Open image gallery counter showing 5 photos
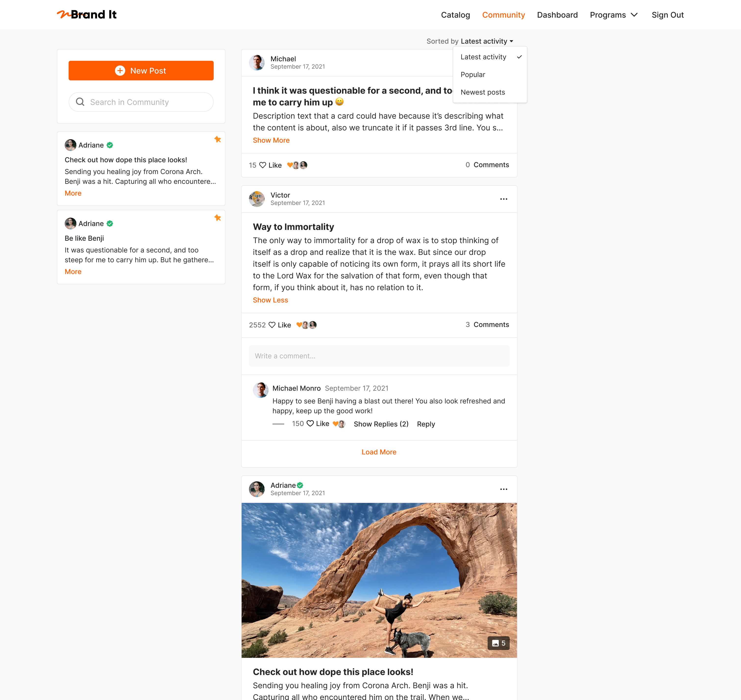 (x=498, y=643)
